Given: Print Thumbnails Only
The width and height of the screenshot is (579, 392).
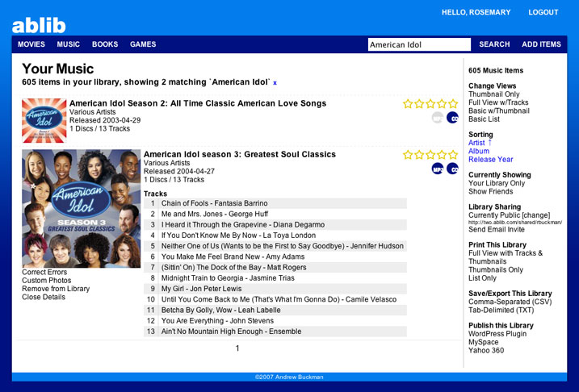Looking at the screenshot, I should pos(496,270).
